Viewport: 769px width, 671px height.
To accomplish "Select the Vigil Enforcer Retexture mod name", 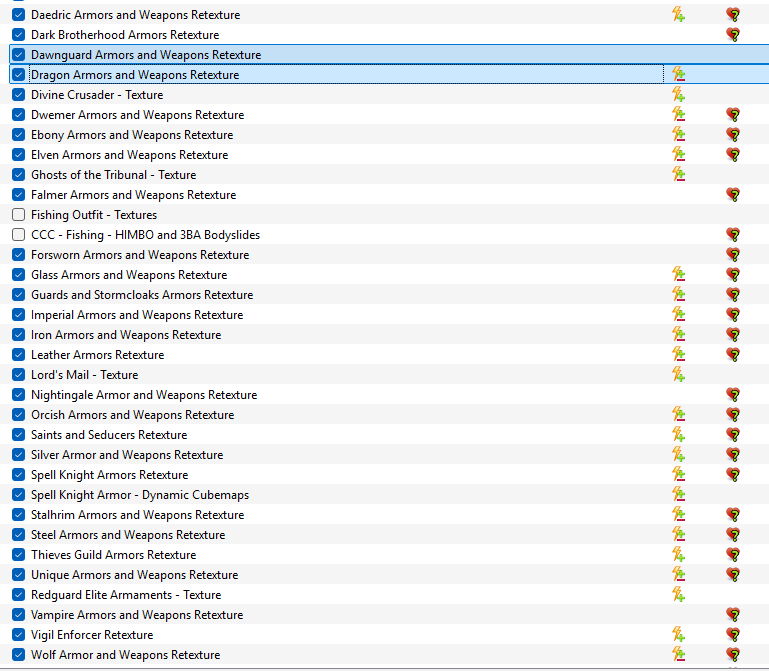I will [92, 635].
